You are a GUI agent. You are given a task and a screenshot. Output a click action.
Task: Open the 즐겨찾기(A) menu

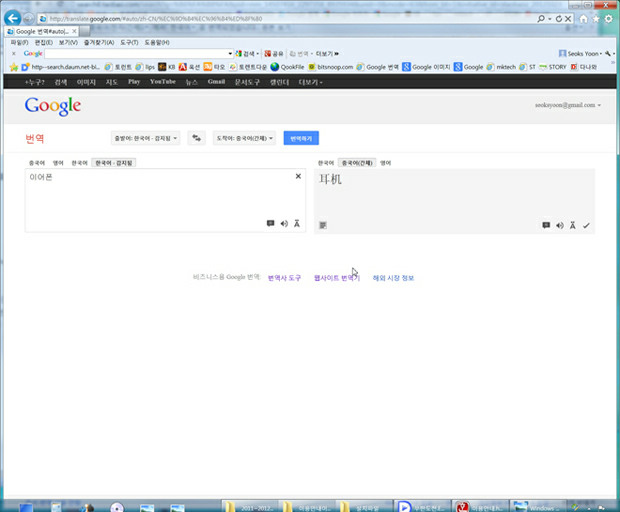point(99,42)
